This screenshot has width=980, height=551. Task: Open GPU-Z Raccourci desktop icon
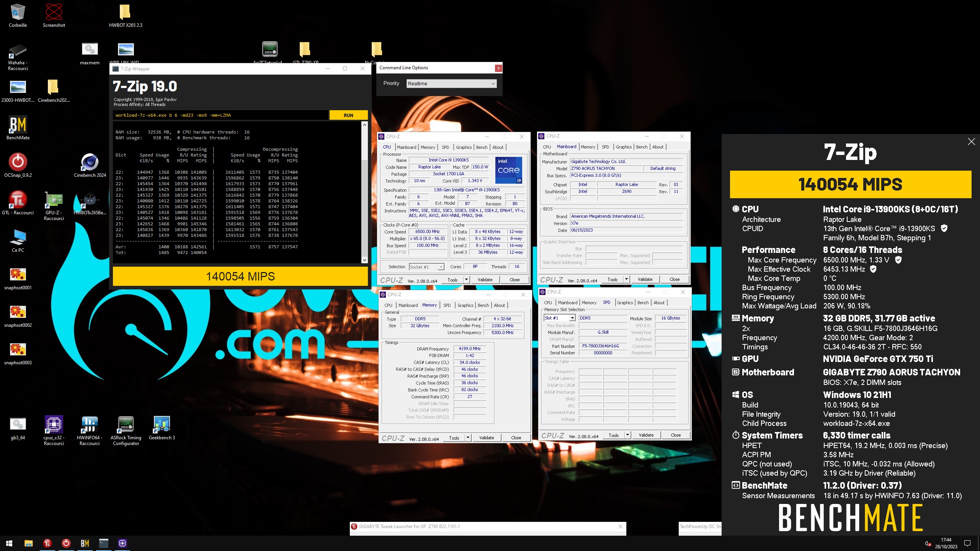tap(54, 206)
